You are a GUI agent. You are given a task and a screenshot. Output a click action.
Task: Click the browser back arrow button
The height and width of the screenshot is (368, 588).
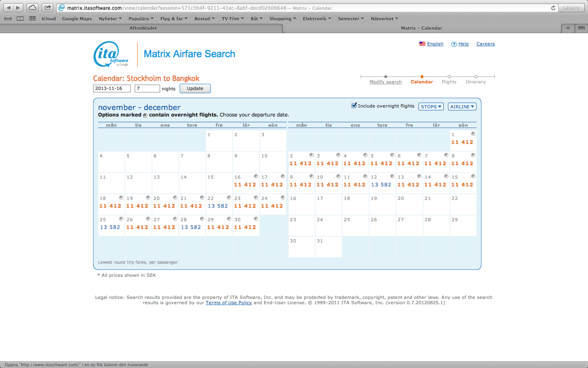[x=9, y=8]
